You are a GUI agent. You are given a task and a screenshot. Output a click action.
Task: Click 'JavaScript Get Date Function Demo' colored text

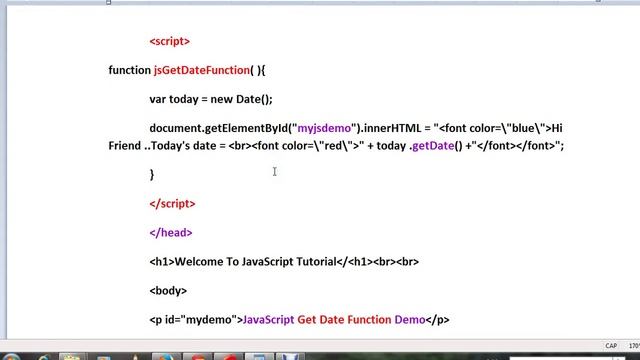coord(334,320)
